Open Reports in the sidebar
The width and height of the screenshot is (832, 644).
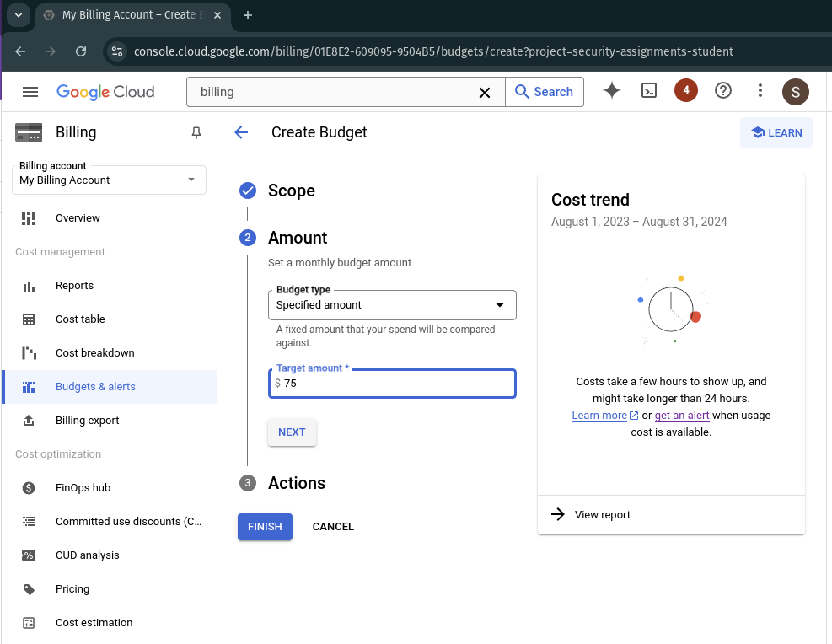(109, 286)
